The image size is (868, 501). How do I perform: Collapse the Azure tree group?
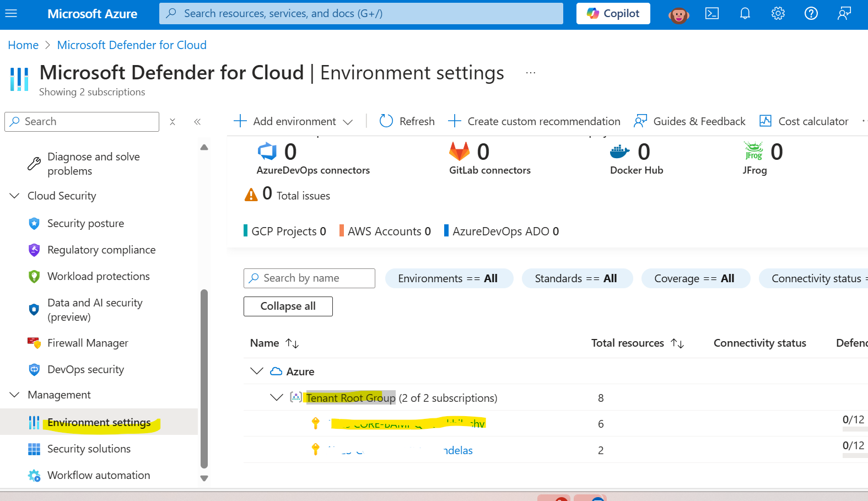256,371
